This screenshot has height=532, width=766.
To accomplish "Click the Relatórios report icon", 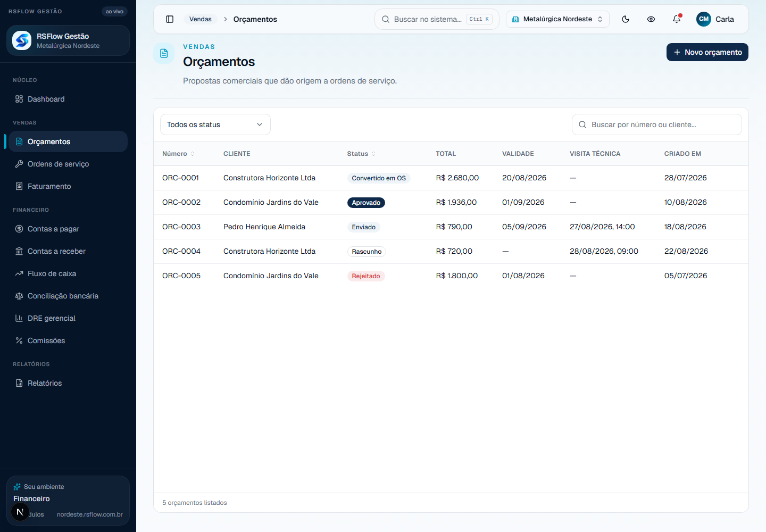I will pos(19,383).
